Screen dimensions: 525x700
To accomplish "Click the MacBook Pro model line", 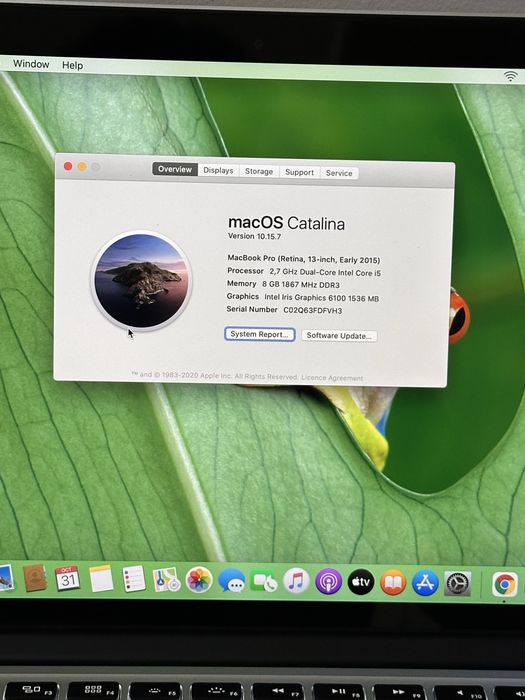I will [x=304, y=259].
